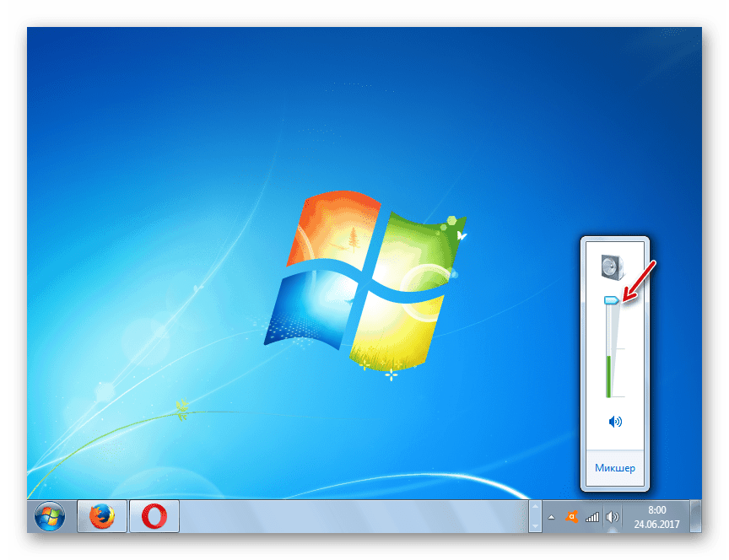This screenshot has height=560, width=729.
Task: Mute sound with the blue speaker button
Action: click(x=615, y=422)
